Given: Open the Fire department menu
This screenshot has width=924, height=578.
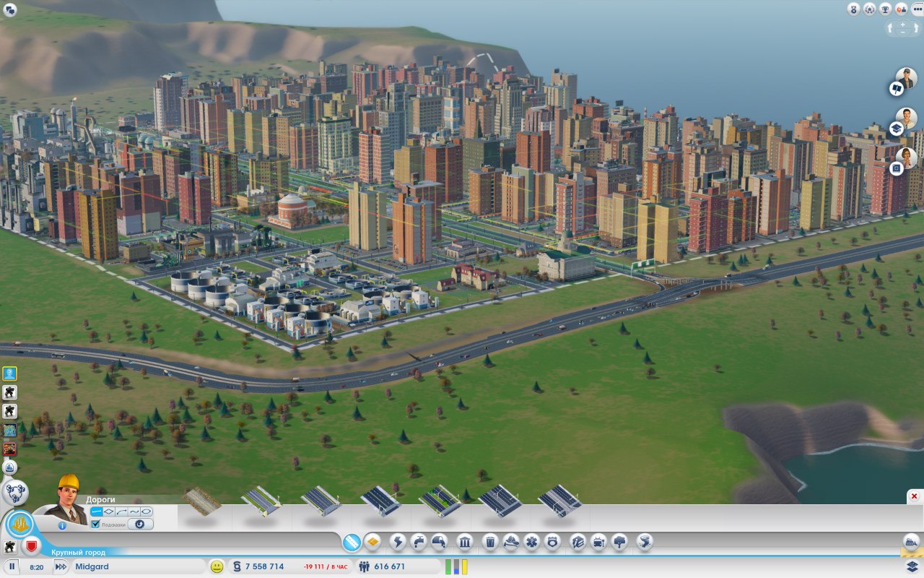Looking at the screenshot, I should [511, 541].
